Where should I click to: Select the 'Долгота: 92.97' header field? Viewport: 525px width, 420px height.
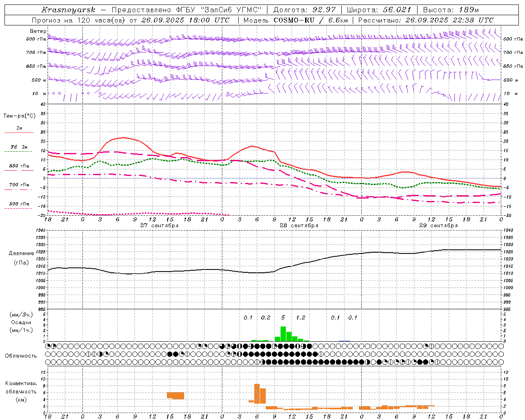click(x=304, y=10)
